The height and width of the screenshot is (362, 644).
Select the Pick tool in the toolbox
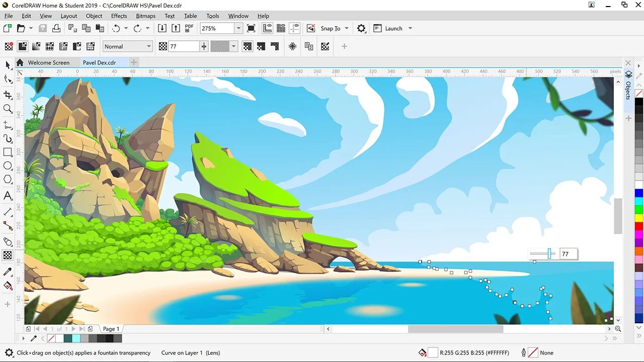click(x=7, y=65)
